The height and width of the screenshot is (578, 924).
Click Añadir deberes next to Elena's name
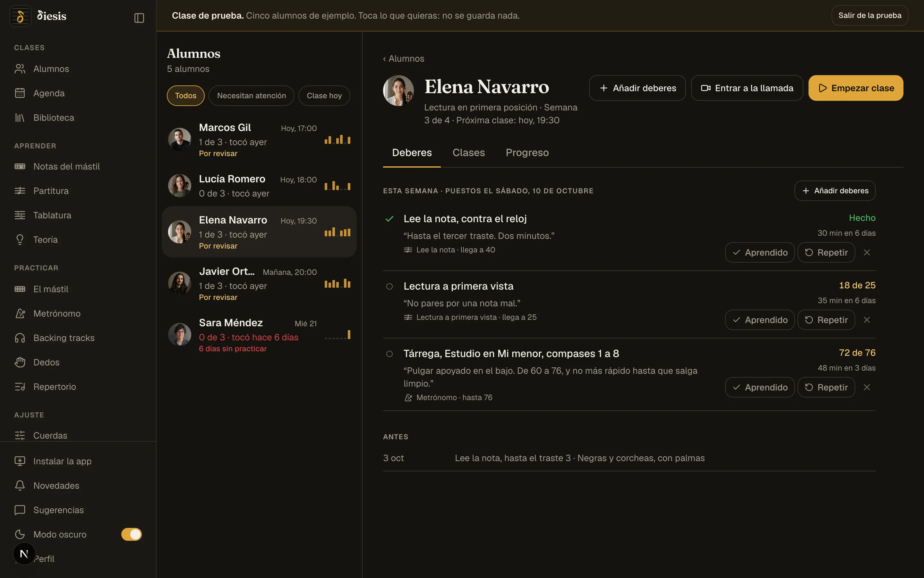pos(637,88)
